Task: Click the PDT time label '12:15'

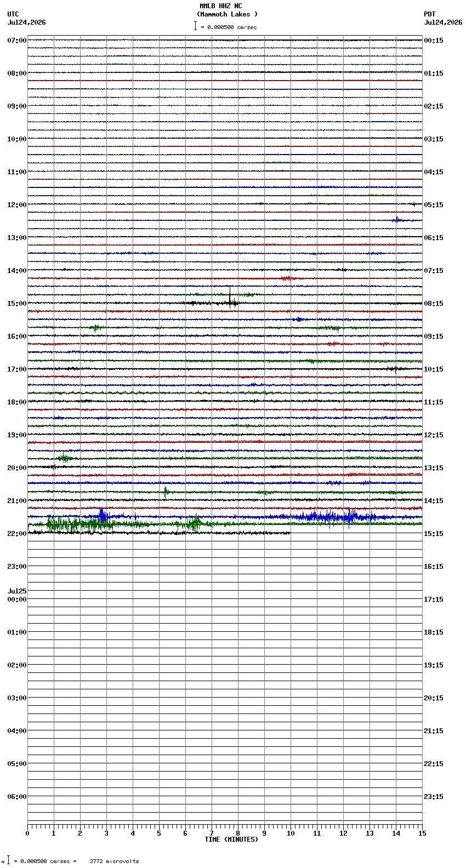Action: tap(434, 435)
